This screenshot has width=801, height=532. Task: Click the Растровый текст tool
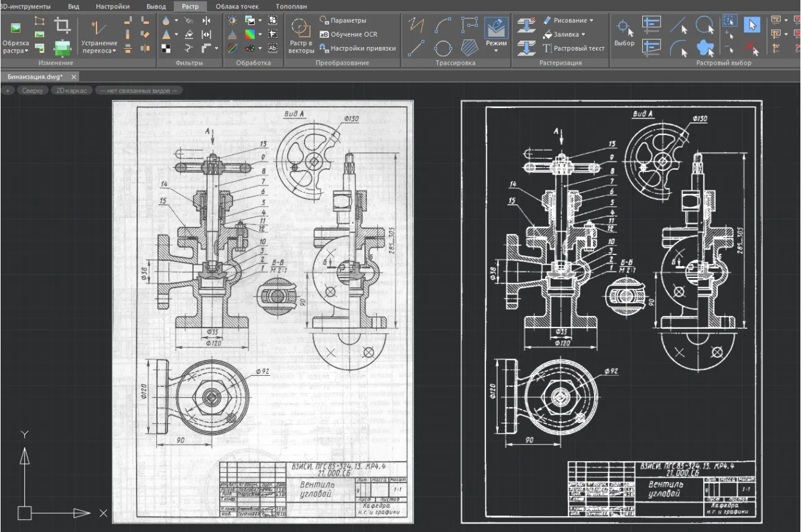[574, 48]
